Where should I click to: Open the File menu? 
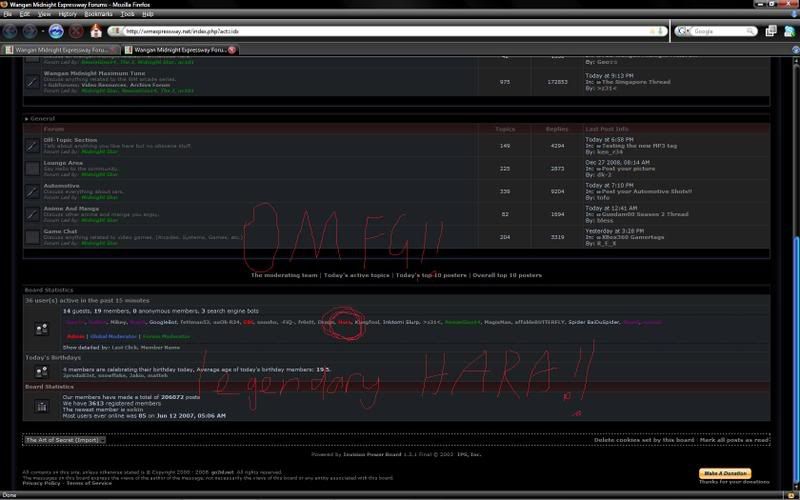point(8,14)
